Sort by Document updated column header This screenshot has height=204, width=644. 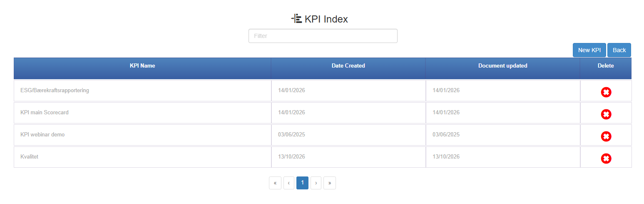point(503,68)
